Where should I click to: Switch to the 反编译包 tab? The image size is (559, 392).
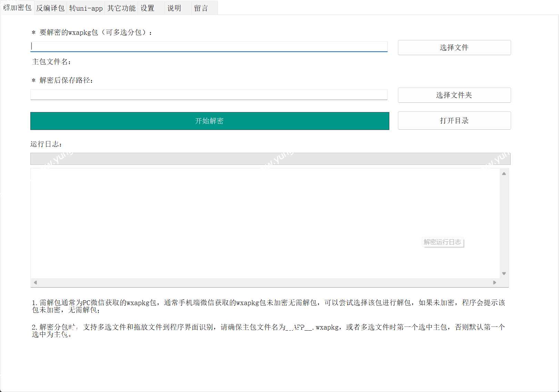pyautogui.click(x=50, y=8)
